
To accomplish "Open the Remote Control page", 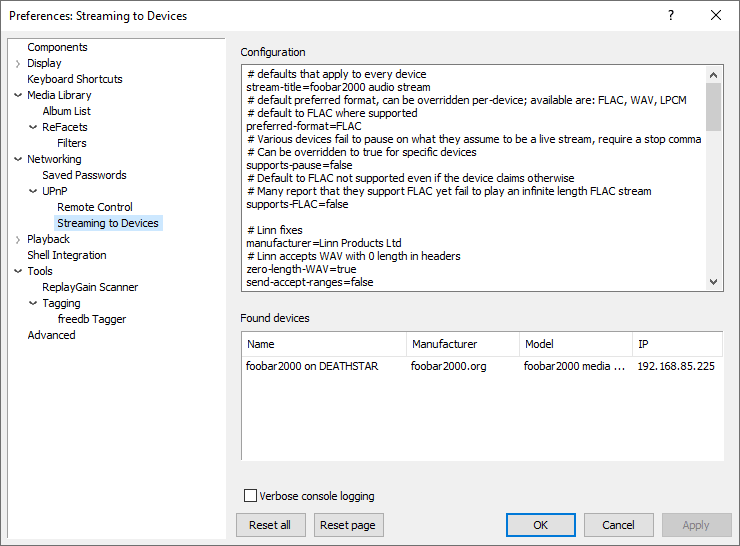I will tap(94, 207).
